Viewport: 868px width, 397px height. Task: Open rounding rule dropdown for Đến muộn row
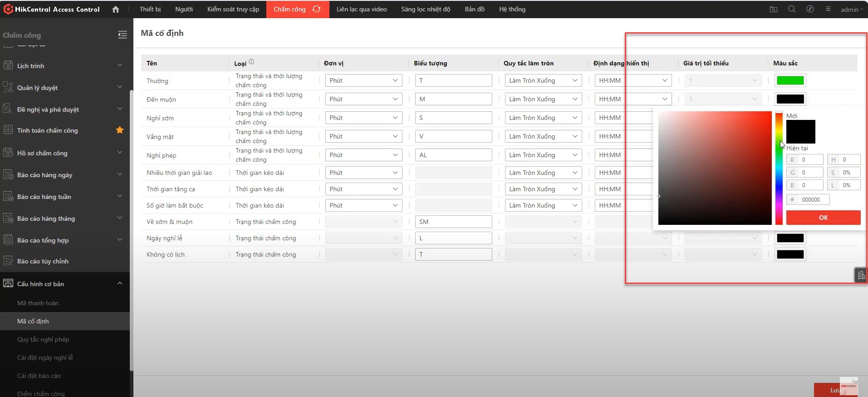(x=543, y=99)
